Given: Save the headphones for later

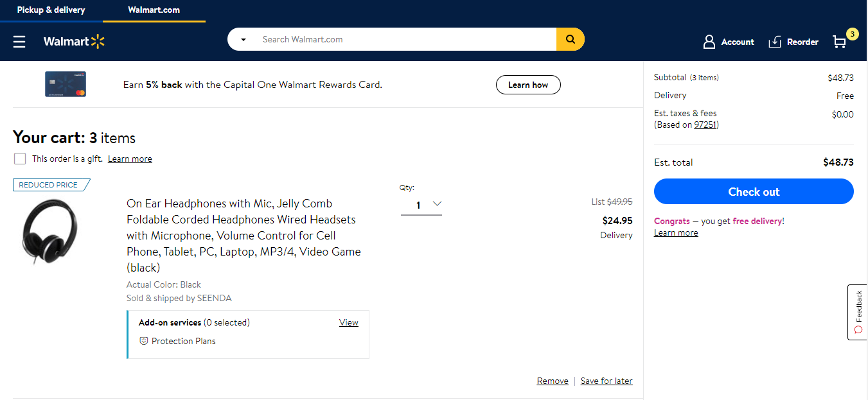Looking at the screenshot, I should [x=607, y=381].
